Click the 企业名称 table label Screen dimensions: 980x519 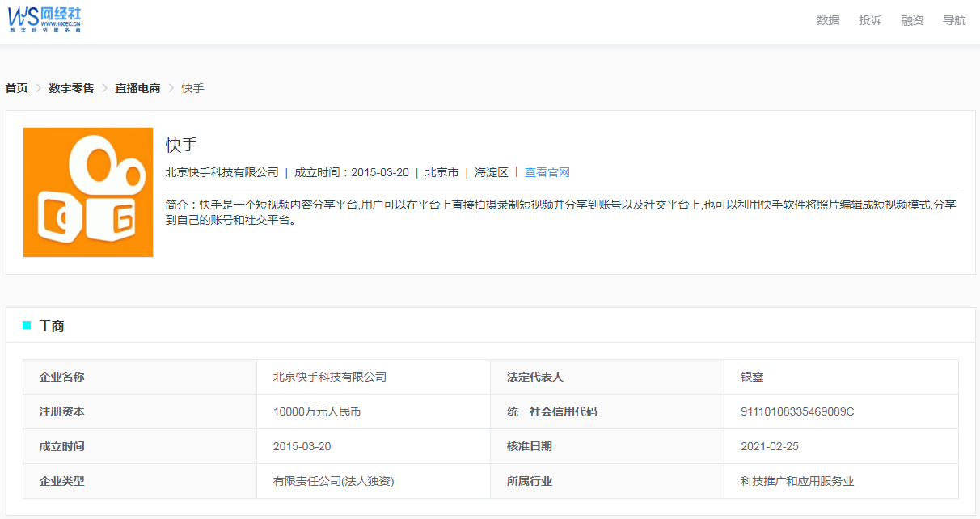click(x=62, y=377)
